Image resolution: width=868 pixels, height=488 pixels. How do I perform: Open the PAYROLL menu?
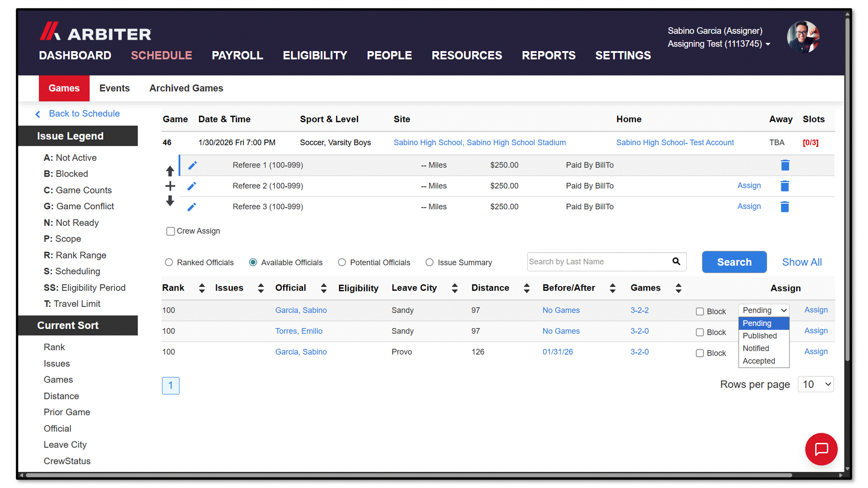(237, 56)
